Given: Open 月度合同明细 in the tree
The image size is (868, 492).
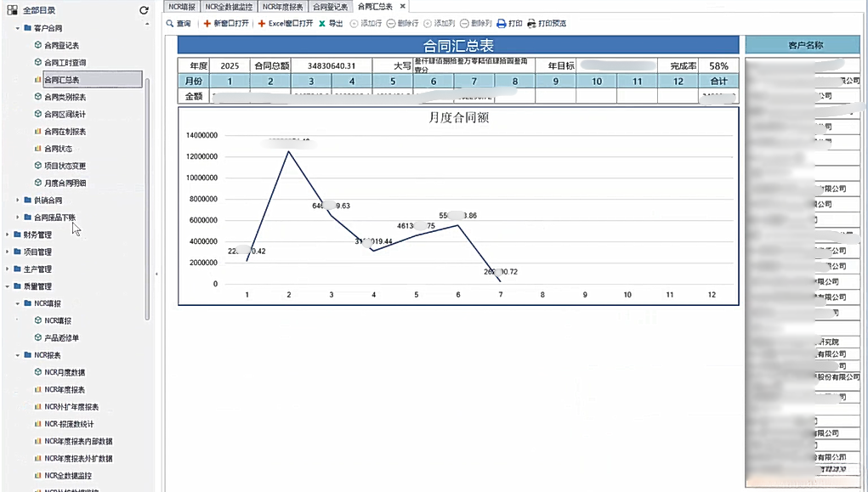Looking at the screenshot, I should click(x=65, y=184).
